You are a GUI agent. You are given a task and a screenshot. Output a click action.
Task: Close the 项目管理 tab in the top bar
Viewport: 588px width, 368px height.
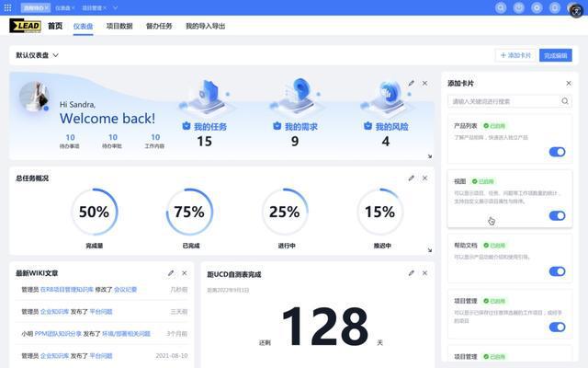coord(105,8)
